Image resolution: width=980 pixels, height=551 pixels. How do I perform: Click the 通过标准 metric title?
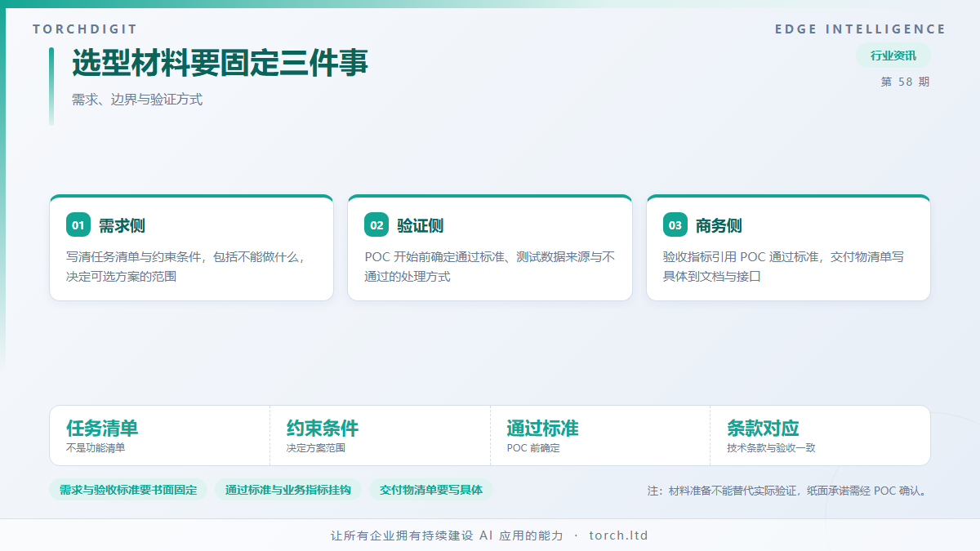[x=542, y=429]
